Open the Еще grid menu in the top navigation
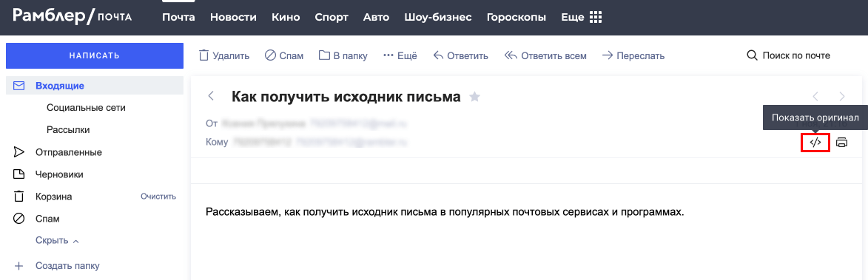The image size is (868, 280). point(581,17)
